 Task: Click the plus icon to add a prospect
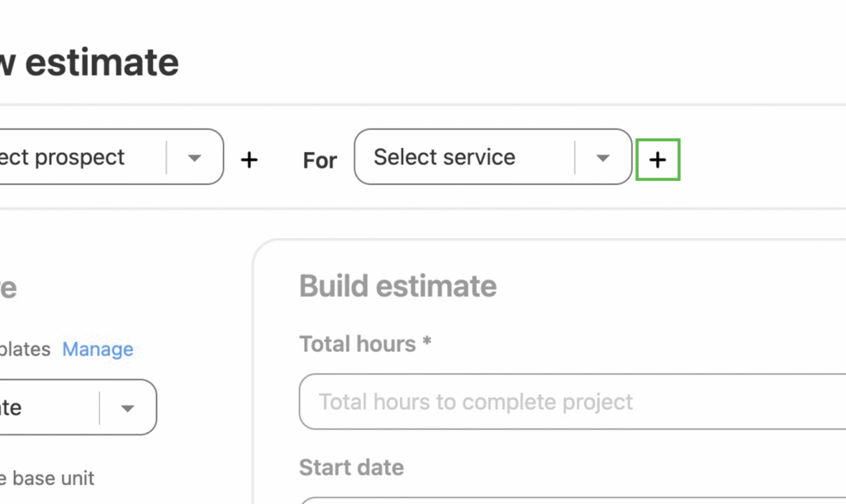pos(249,159)
